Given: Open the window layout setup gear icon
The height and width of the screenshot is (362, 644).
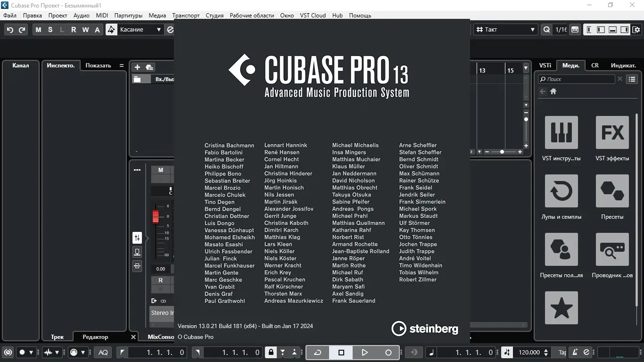Looking at the screenshot, I should click(636, 30).
